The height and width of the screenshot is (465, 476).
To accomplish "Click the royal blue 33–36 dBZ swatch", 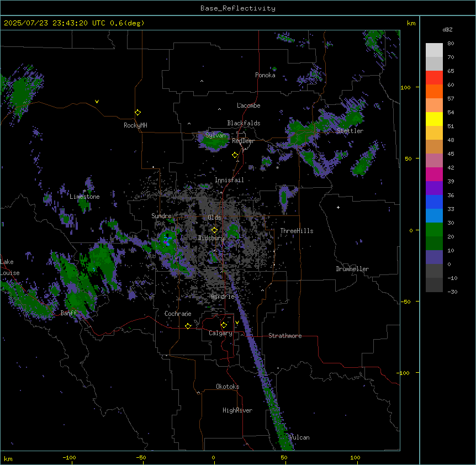I will point(434,202).
